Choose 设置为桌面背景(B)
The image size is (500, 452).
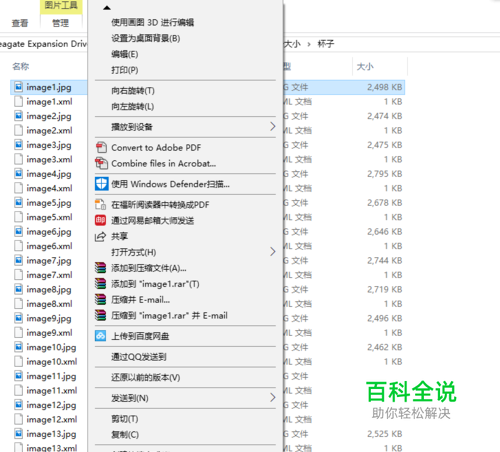[x=146, y=38]
